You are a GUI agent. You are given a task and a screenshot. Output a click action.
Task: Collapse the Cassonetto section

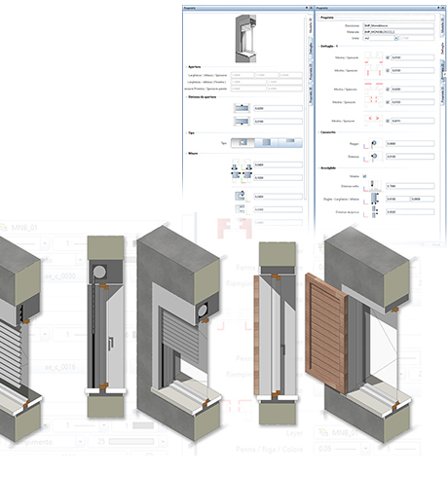point(318,132)
